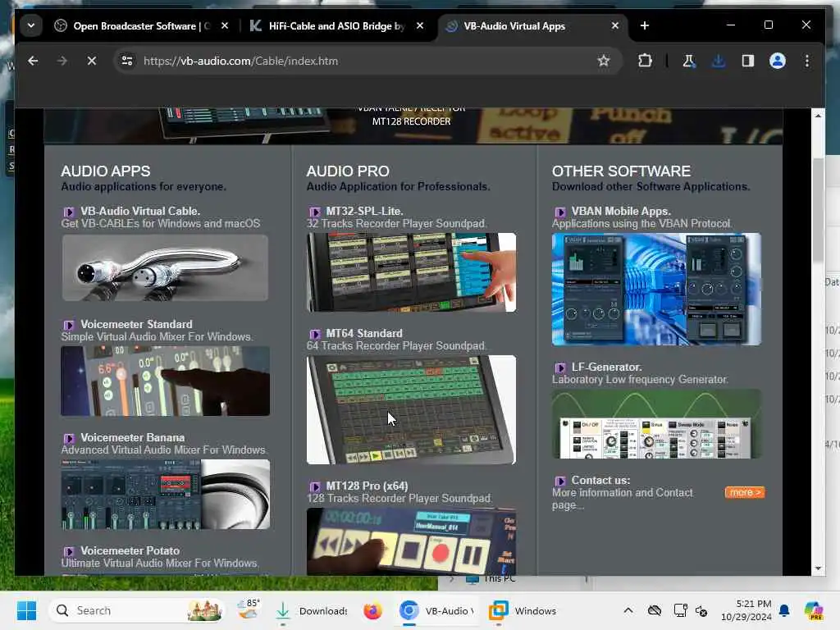
Task: Click purple arrow icon beside Voicemeeter Banana
Action: tap(69, 438)
